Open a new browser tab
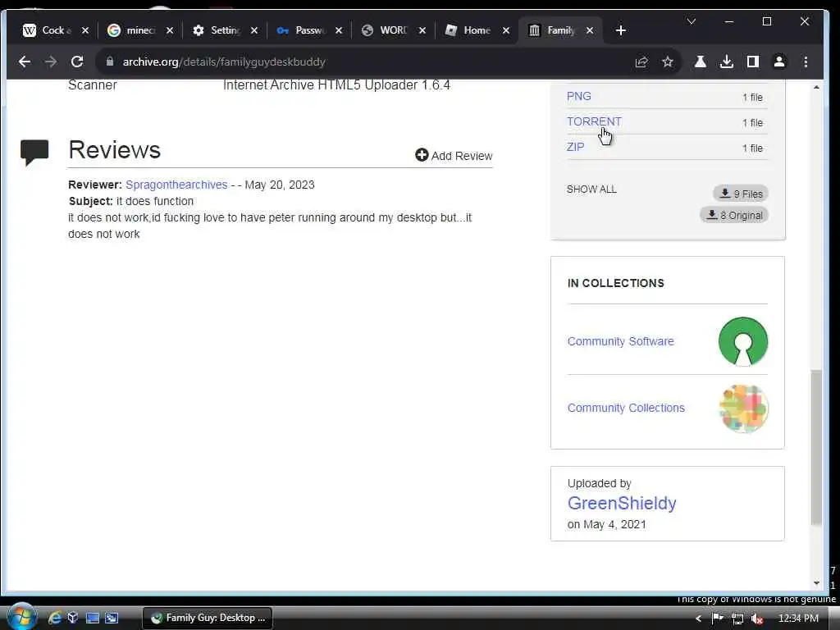The image size is (840, 630). [x=620, y=30]
